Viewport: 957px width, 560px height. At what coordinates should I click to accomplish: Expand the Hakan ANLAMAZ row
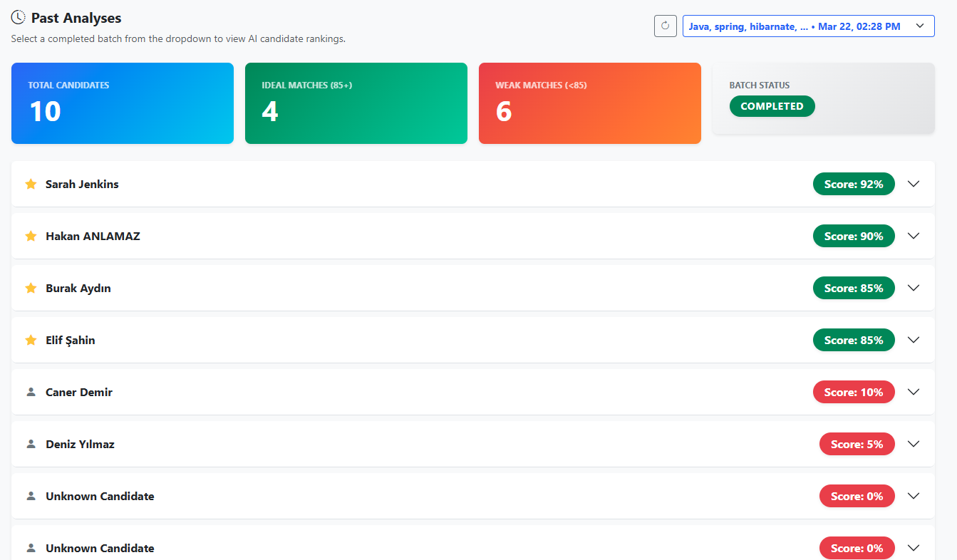click(914, 236)
